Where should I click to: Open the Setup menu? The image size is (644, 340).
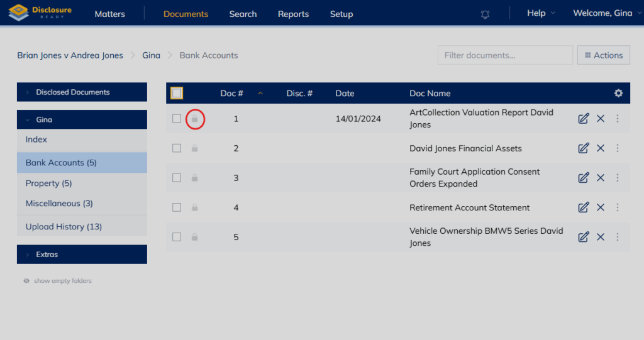(x=341, y=14)
